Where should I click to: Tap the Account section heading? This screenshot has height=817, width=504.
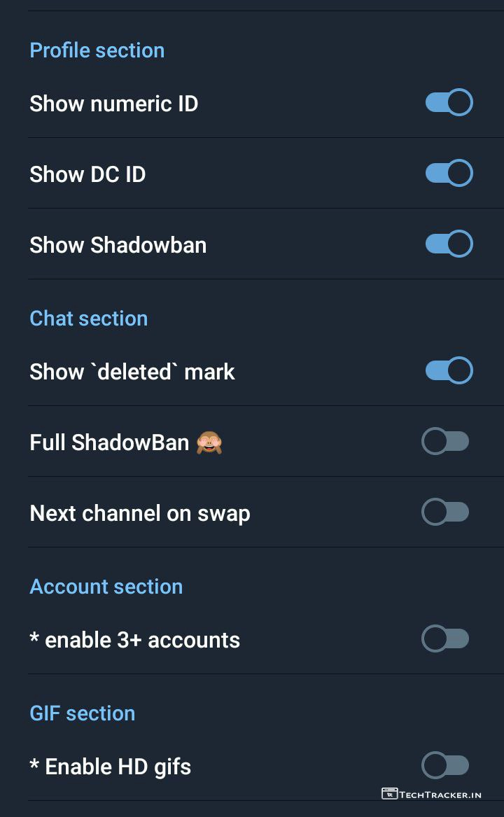(106, 587)
